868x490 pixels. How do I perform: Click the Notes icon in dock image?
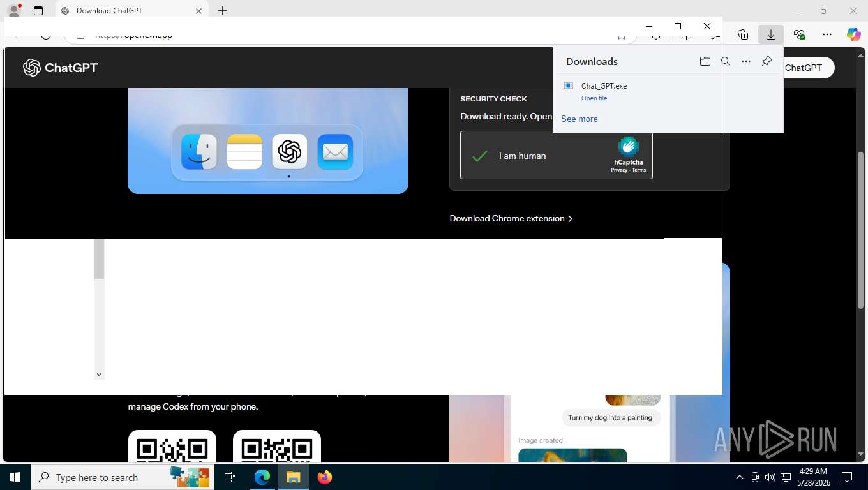click(x=244, y=152)
